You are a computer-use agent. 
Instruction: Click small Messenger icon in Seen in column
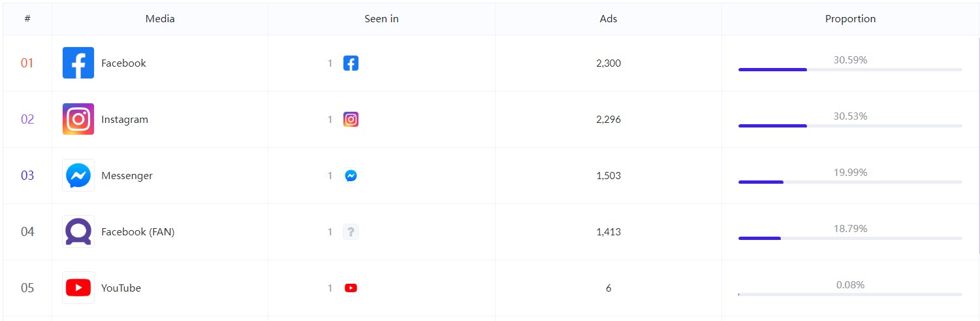pos(351,176)
